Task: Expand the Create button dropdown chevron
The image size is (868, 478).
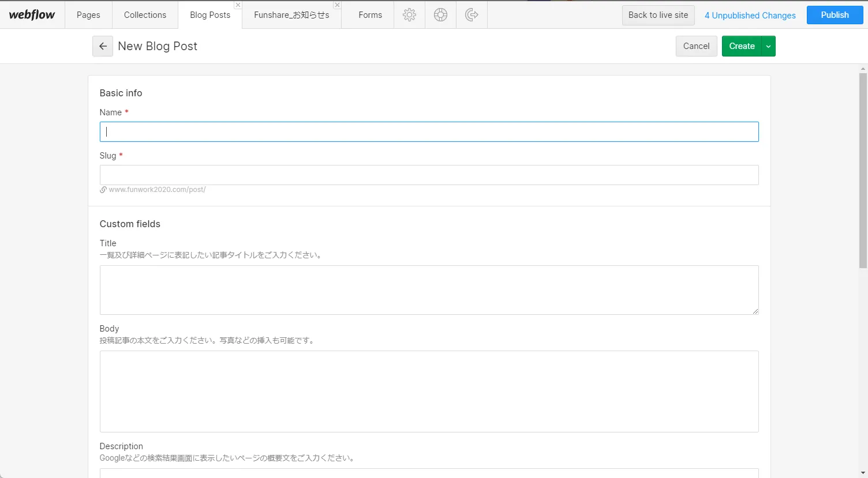Action: coord(768,46)
